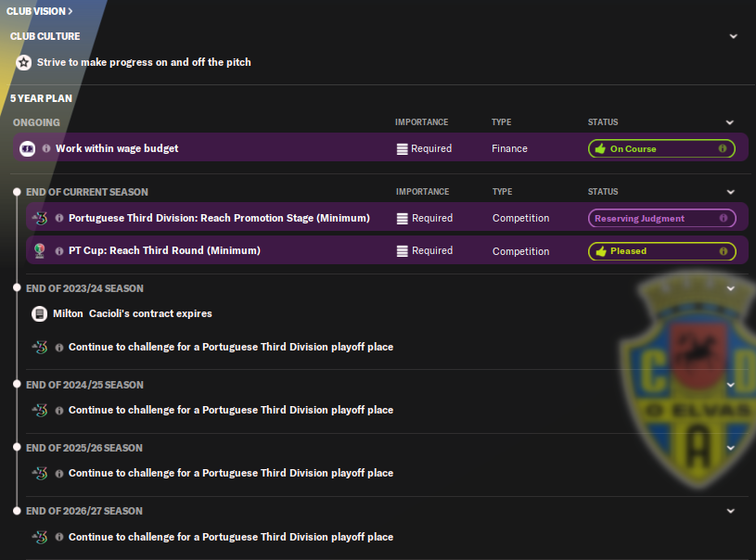Select the Work within wage budget row
756x560 pixels.
[x=380, y=147]
